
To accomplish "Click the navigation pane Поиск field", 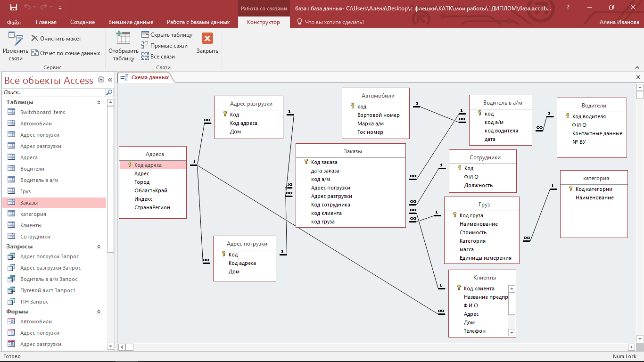I will [54, 93].
